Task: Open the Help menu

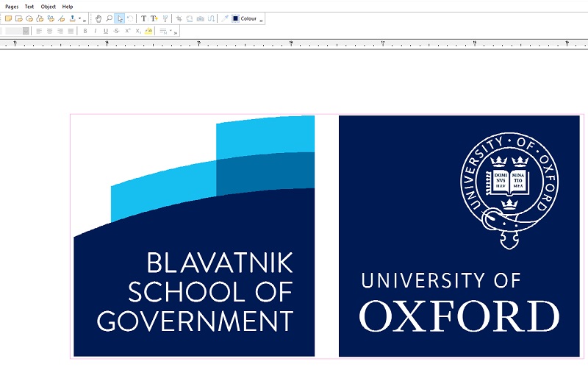Action: (68, 7)
